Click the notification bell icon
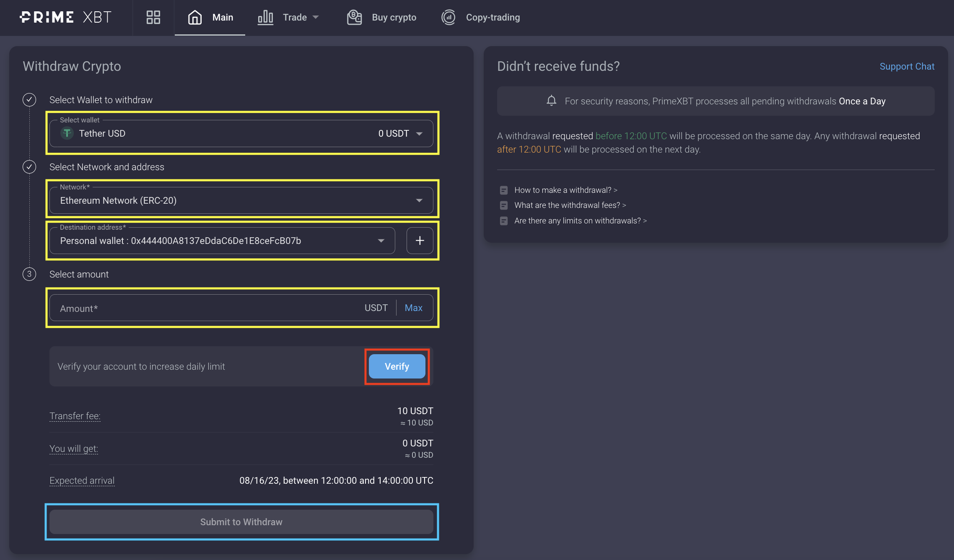 coord(551,101)
